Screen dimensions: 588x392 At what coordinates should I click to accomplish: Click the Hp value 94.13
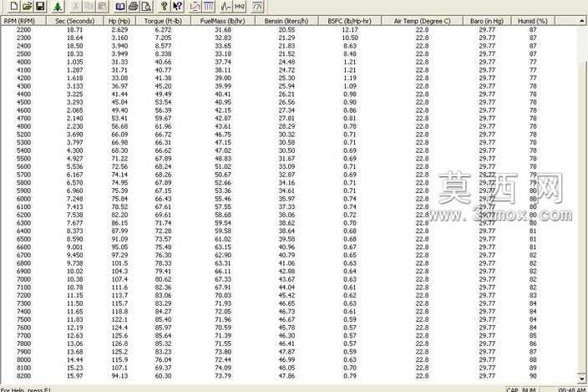[119, 376]
